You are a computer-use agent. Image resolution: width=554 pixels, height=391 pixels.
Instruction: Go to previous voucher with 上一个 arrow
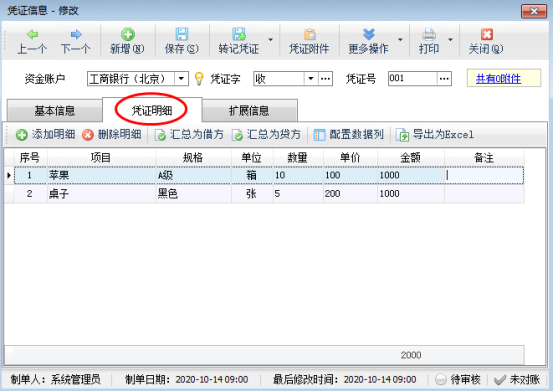tap(33, 34)
